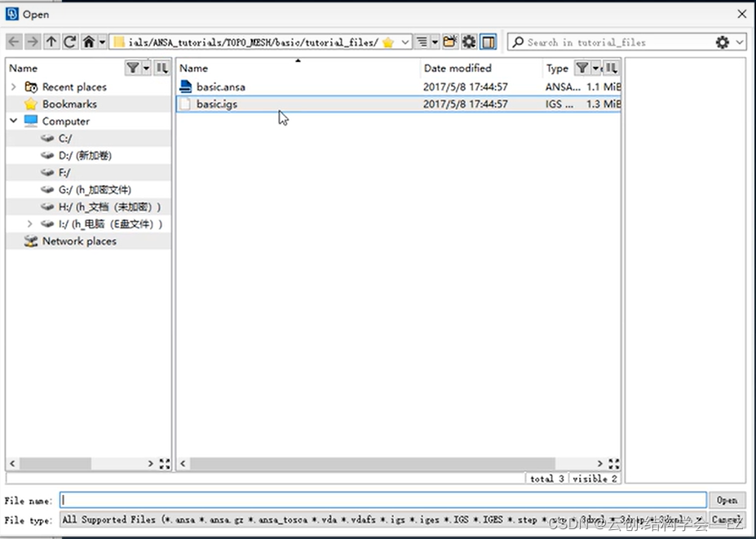The image size is (756, 539).
Task: Go back to previous folder
Action: coord(14,42)
